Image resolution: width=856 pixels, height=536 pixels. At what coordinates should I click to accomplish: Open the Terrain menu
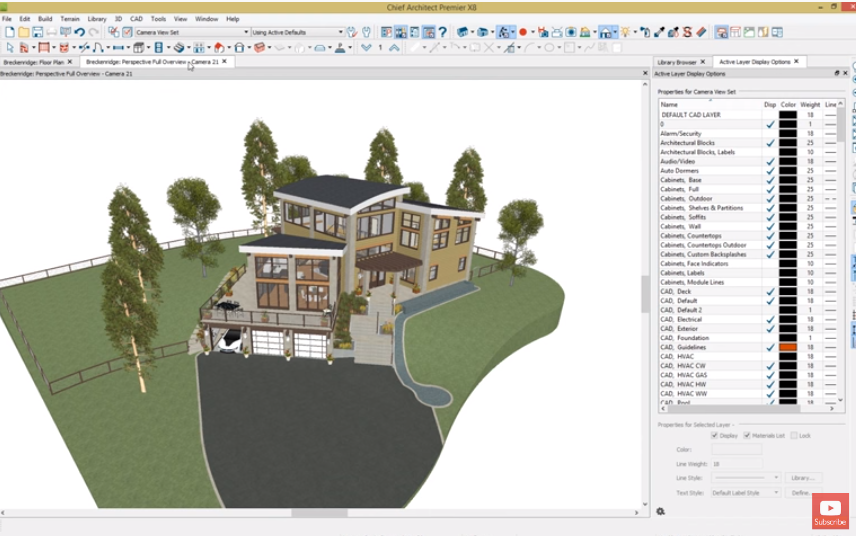click(x=70, y=19)
